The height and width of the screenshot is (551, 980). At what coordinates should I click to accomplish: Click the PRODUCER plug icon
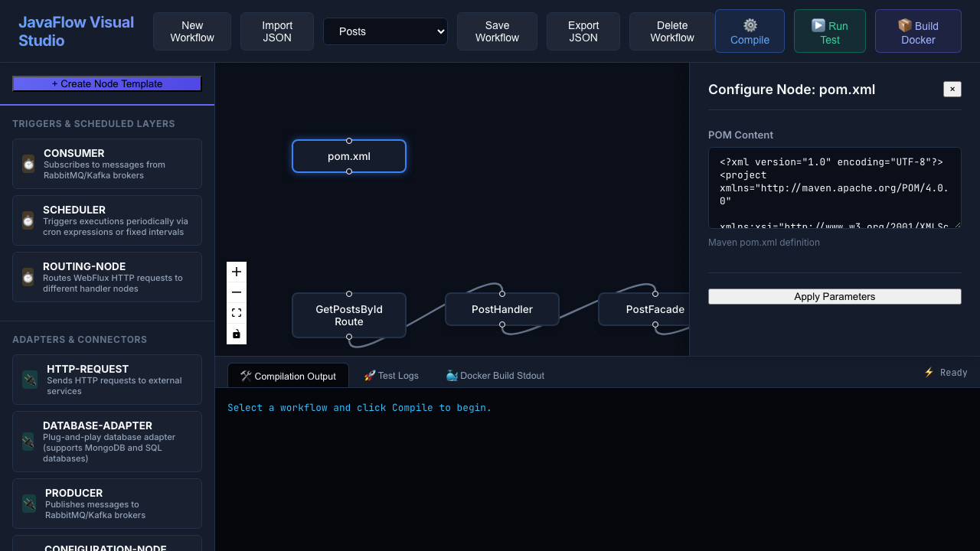pos(29,504)
